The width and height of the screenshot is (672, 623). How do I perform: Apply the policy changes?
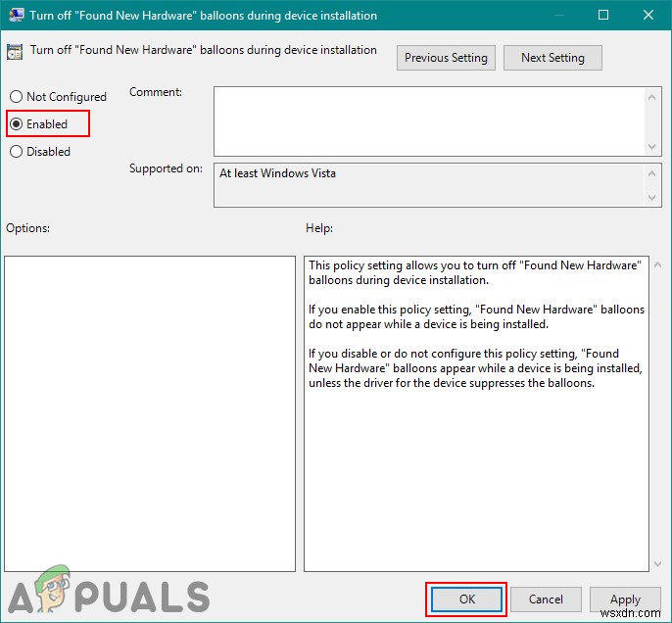pos(625,599)
